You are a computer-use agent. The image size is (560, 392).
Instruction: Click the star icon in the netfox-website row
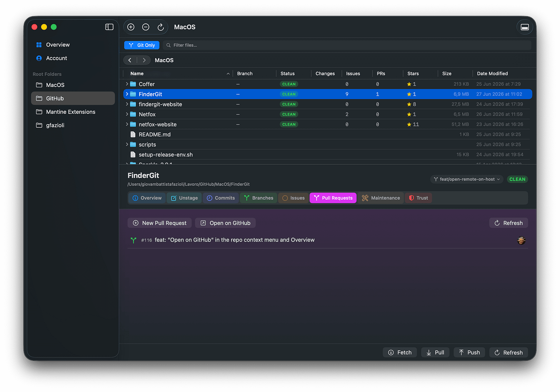coord(409,124)
